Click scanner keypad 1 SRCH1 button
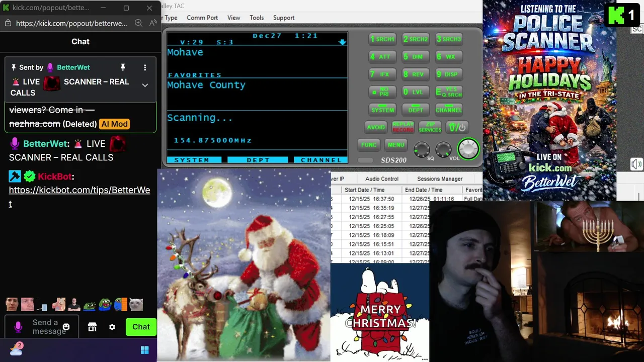 point(382,39)
